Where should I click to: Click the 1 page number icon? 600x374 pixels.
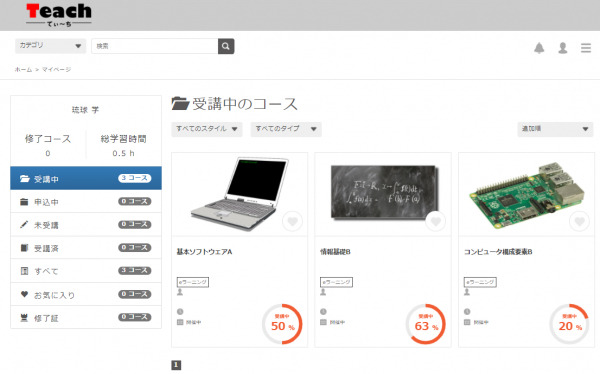tap(176, 365)
